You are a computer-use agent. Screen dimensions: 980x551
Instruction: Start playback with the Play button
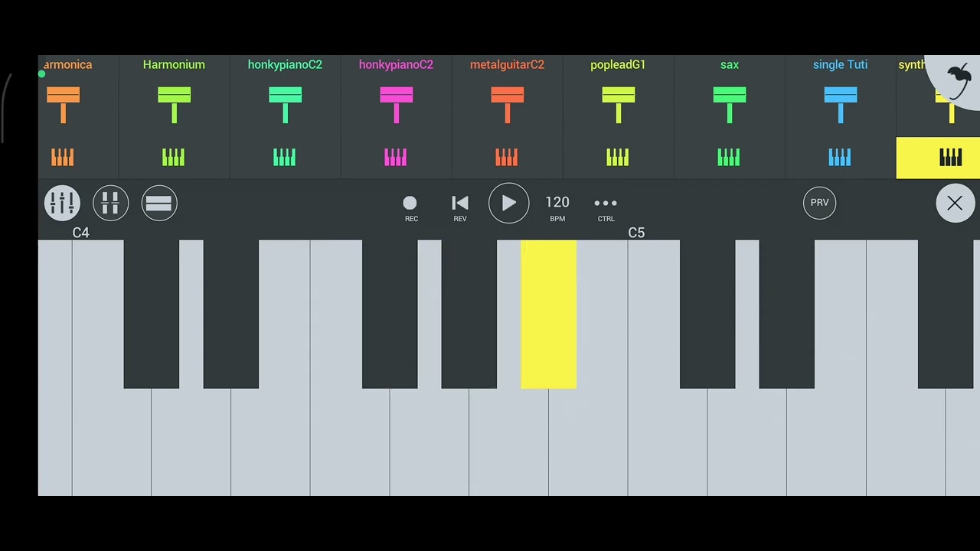508,203
